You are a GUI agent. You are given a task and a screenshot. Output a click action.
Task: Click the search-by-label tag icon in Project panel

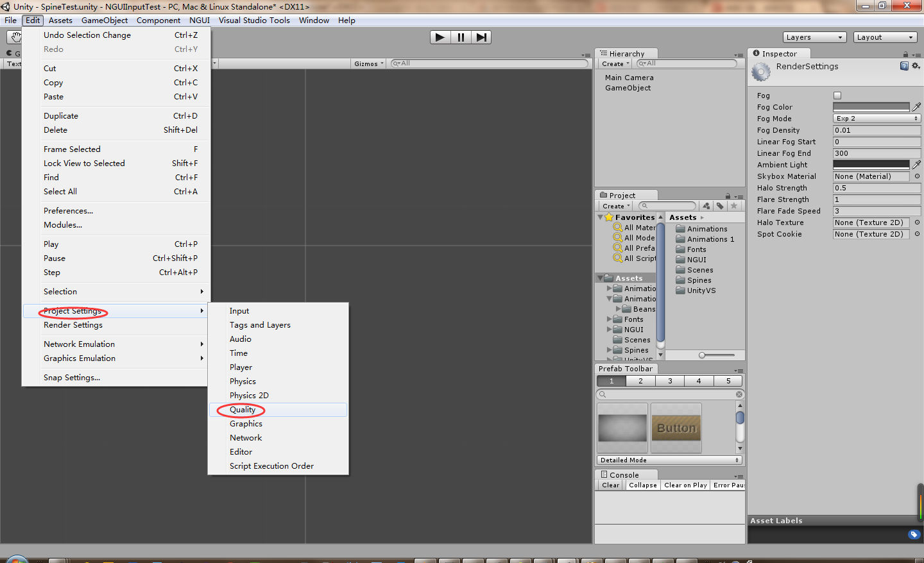tap(719, 205)
